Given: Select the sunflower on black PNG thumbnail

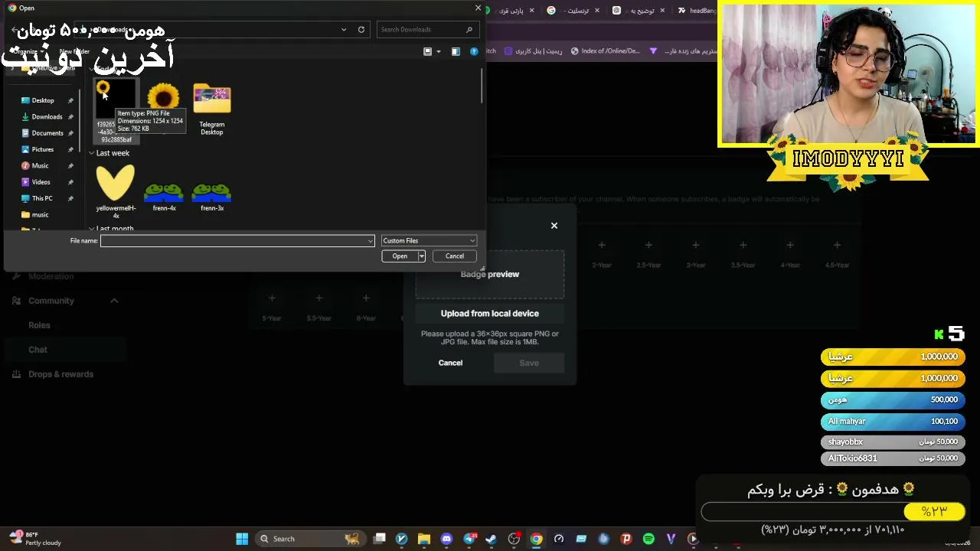Looking at the screenshot, I should pyautogui.click(x=116, y=99).
